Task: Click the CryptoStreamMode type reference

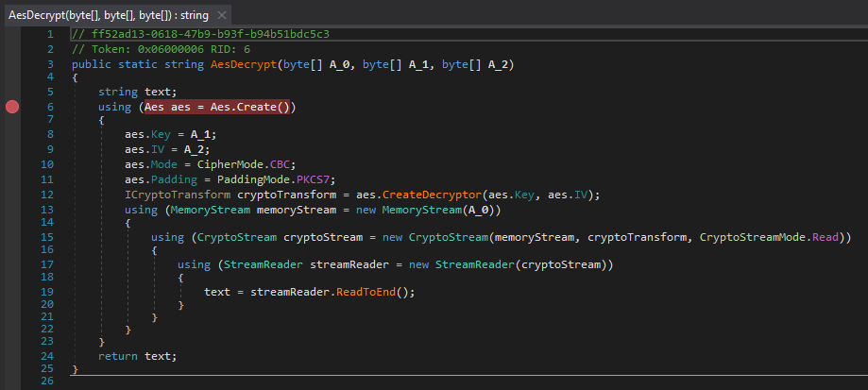Action: [752, 237]
